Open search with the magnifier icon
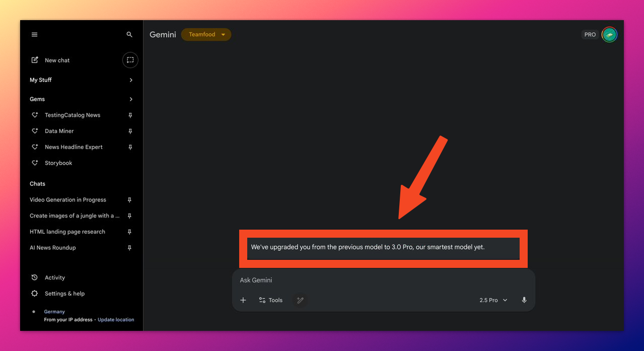The image size is (644, 351). 129,35
